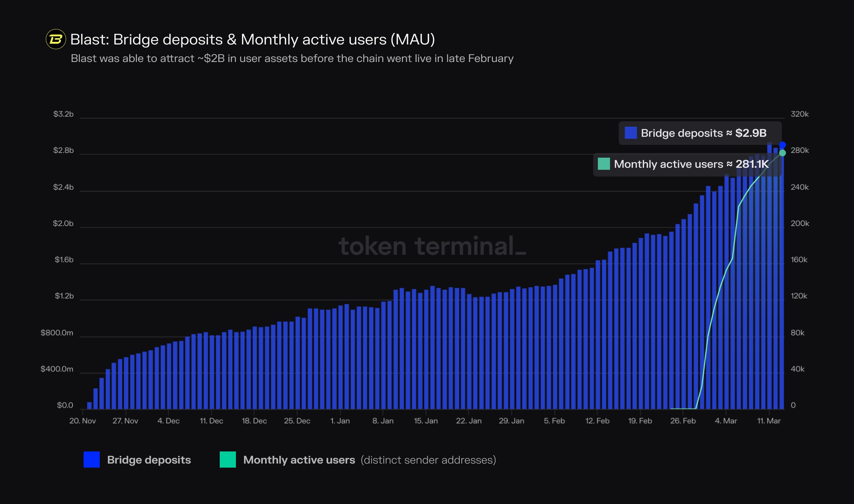Click the 11. Mar date axis label
This screenshot has width=854, height=504.
tap(769, 421)
